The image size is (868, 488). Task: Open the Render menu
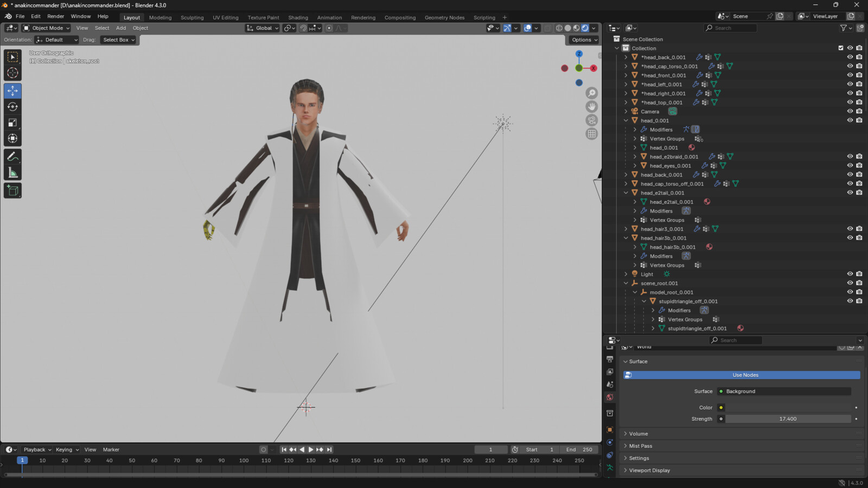pos(55,16)
